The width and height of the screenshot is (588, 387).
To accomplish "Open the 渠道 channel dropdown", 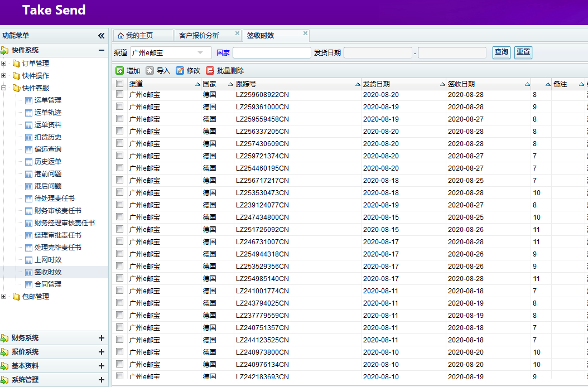I will pos(200,52).
